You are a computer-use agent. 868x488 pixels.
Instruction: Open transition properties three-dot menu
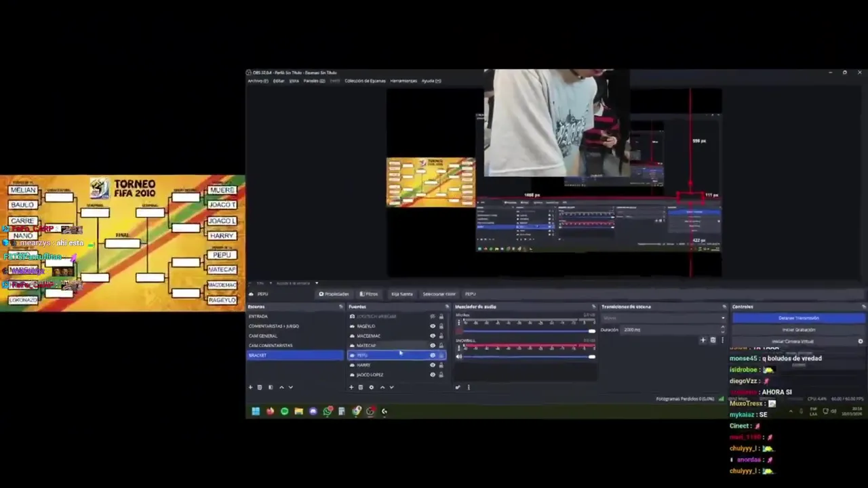pyautogui.click(x=722, y=340)
